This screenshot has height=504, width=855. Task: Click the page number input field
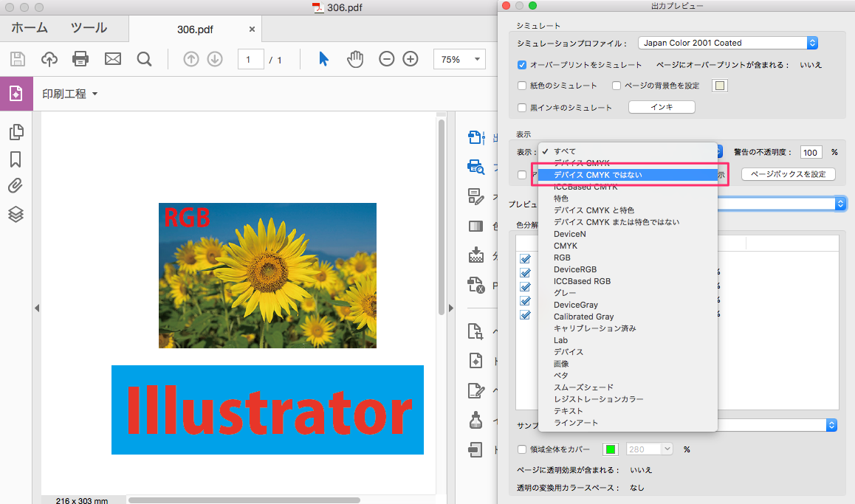tap(251, 59)
